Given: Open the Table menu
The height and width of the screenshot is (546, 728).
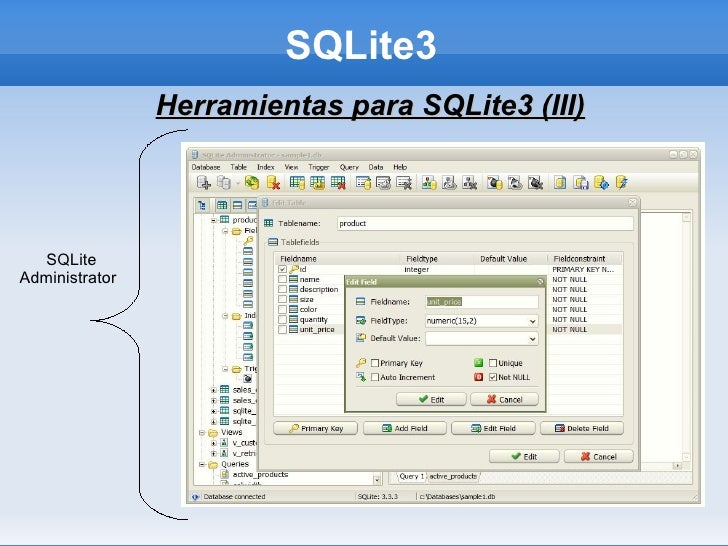Looking at the screenshot, I should (238, 167).
